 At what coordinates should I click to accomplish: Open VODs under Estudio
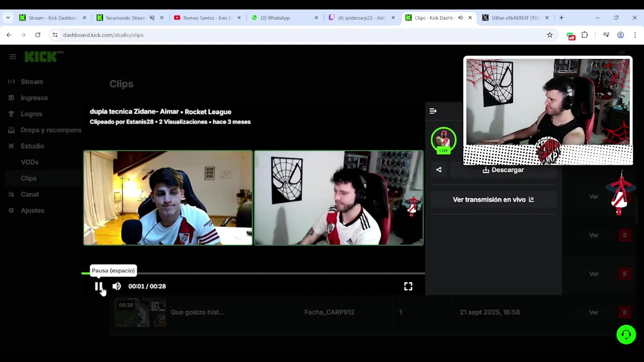point(30,162)
